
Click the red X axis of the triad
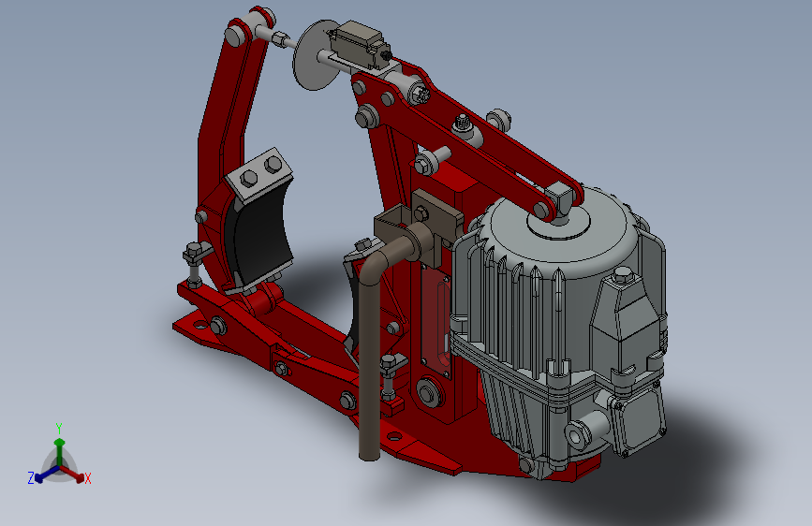click(74, 474)
